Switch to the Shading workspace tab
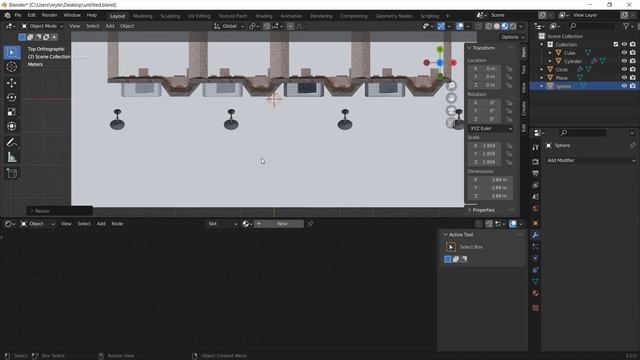Viewport: 640px width, 360px height. (264, 16)
